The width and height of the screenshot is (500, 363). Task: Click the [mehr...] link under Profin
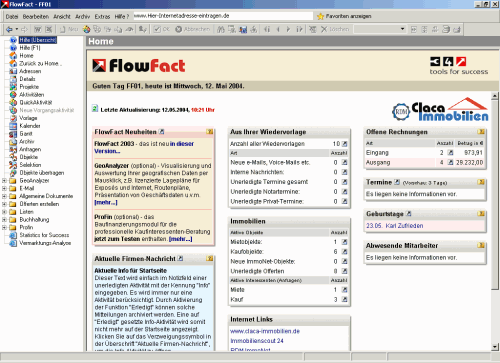180,239
